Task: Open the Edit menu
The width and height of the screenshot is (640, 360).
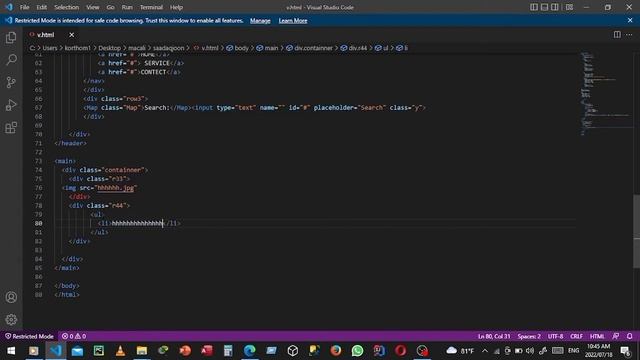Action: coord(41,7)
